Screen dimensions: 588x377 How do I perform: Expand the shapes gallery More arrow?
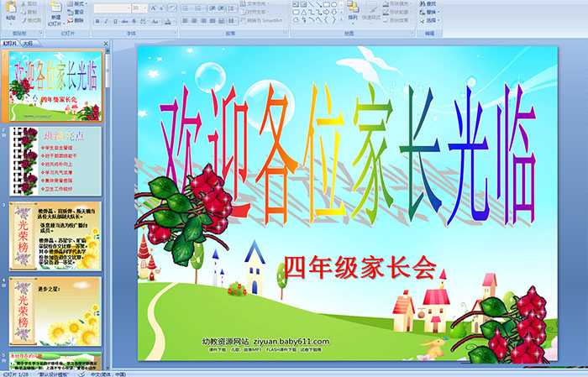tap(341, 19)
